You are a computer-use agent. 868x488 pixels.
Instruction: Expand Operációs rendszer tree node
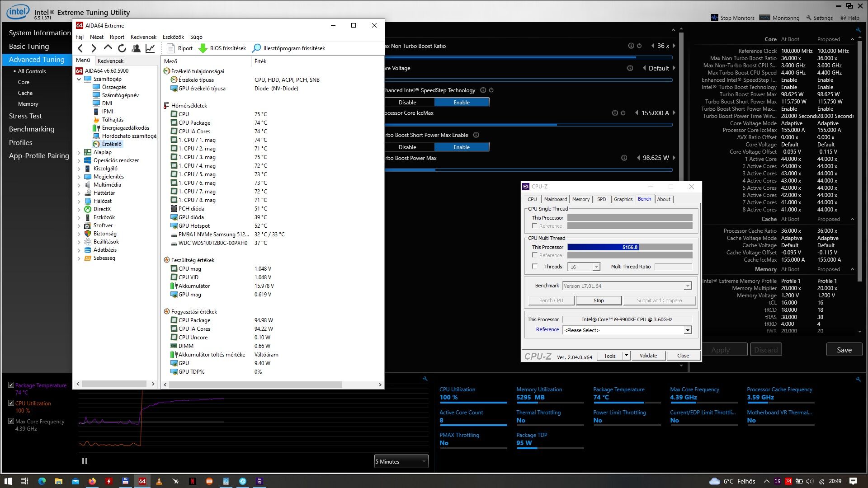(x=79, y=160)
